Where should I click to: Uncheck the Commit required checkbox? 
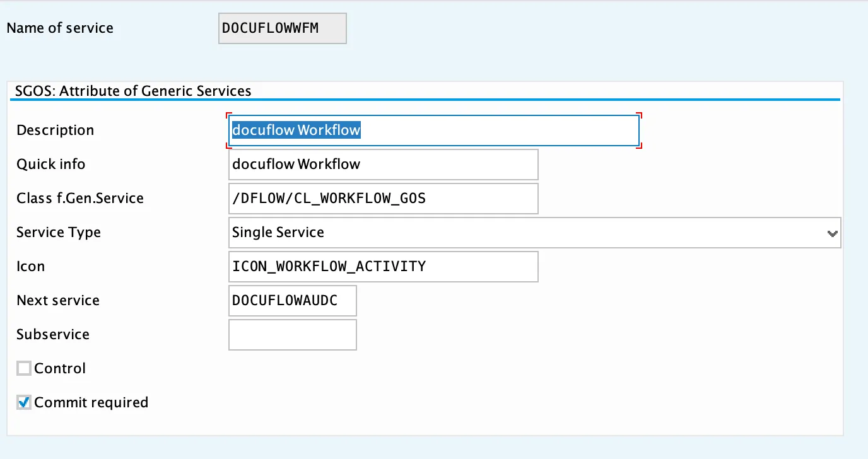tap(24, 402)
